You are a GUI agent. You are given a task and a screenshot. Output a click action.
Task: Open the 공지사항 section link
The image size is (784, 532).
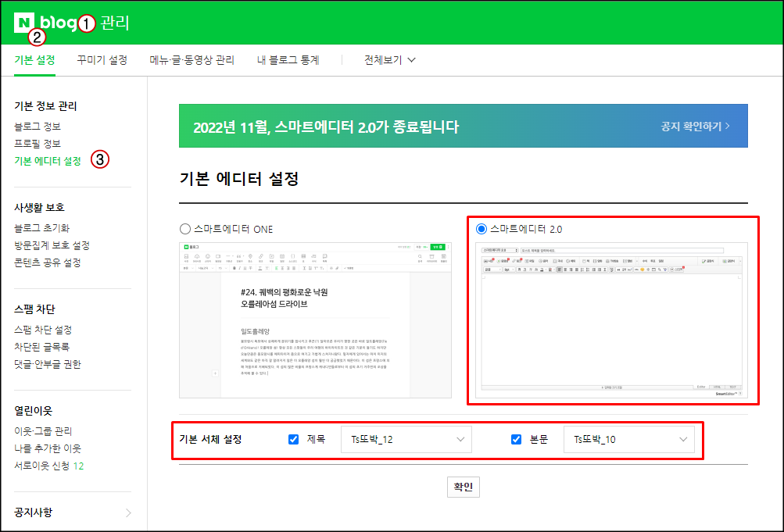point(33,512)
